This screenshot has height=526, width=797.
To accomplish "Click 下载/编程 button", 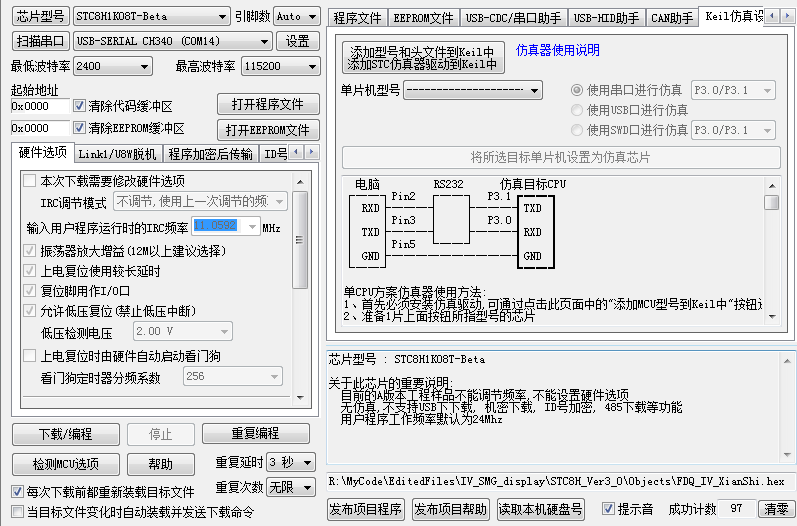I will 66,434.
